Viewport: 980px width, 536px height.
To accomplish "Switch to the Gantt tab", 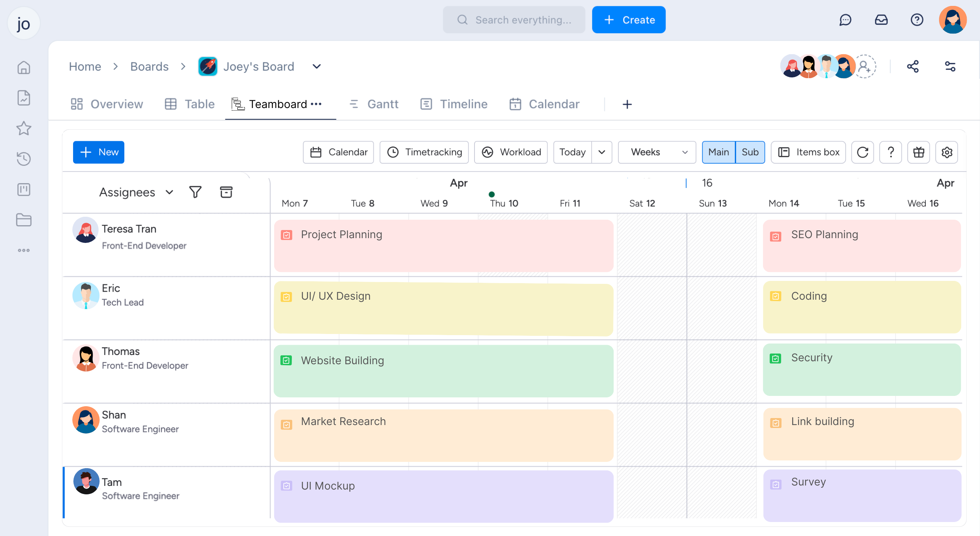I will click(x=374, y=104).
